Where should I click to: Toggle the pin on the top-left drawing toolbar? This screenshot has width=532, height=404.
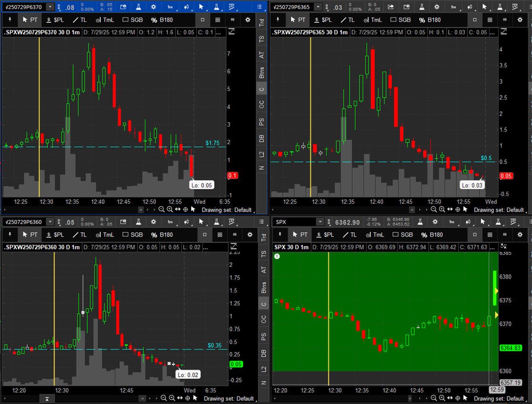click(10, 20)
